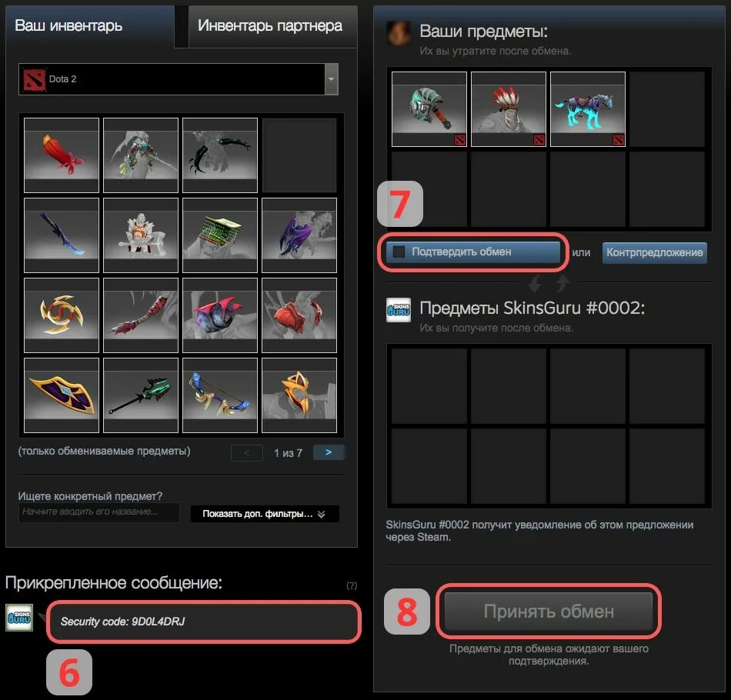Viewport: 731px width, 700px height.
Task: Open the SkinsGuru avatar by partner items
Action: [399, 310]
